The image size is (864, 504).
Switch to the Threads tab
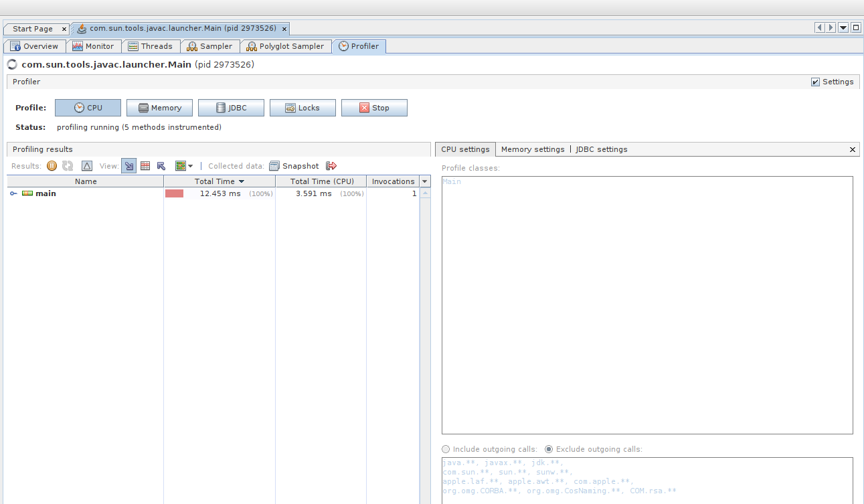(x=151, y=46)
